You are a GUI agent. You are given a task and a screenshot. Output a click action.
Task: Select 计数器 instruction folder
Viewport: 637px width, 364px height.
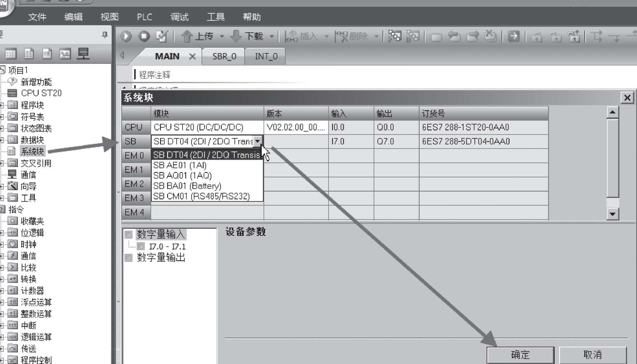tap(32, 291)
